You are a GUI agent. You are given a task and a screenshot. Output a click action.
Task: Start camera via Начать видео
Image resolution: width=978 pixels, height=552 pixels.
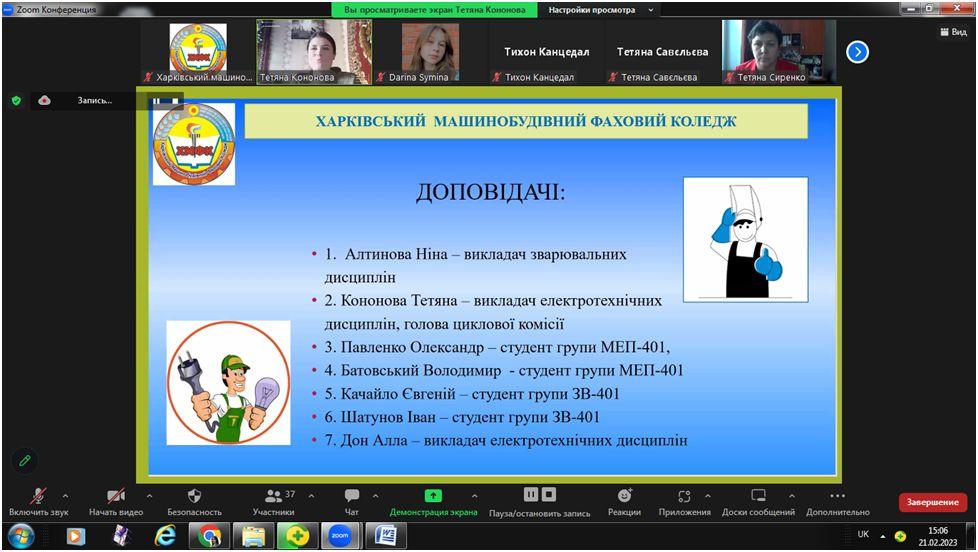click(x=116, y=502)
